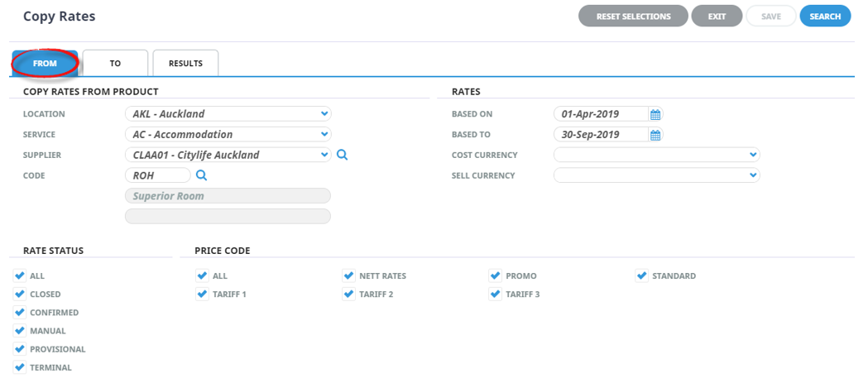
Task: Uncheck the Confirmed rate status
Action: [x=20, y=313]
